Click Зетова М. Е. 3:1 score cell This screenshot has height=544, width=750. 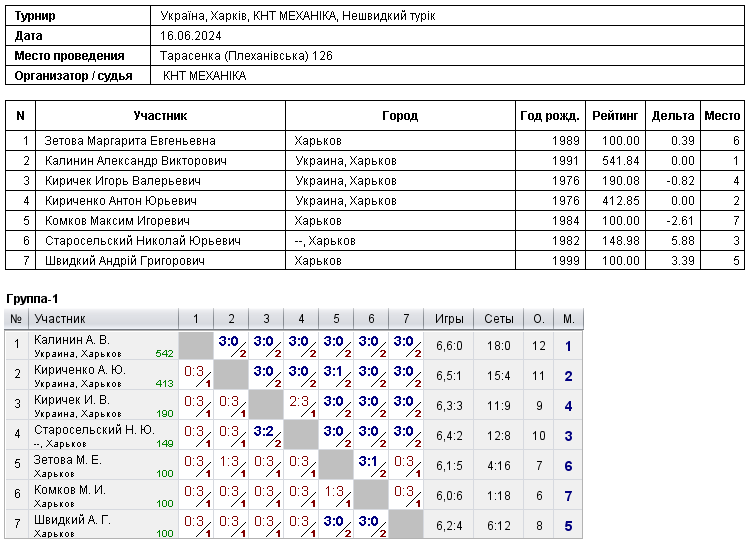(x=371, y=466)
